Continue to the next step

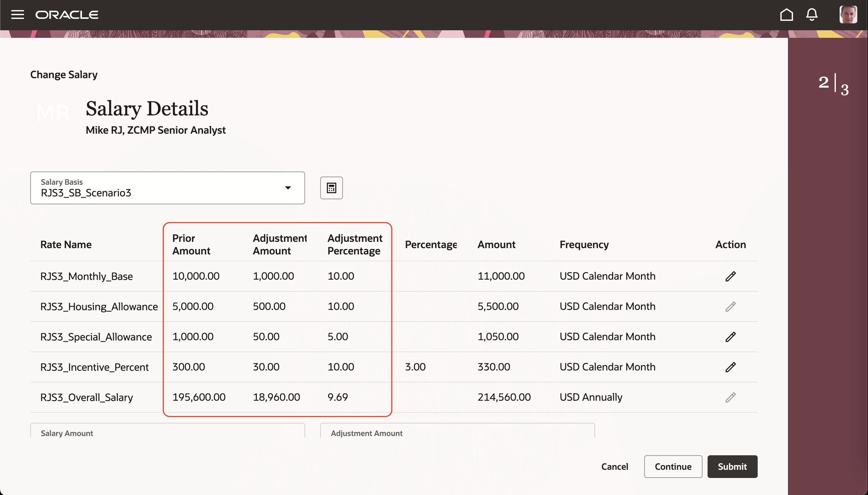673,466
